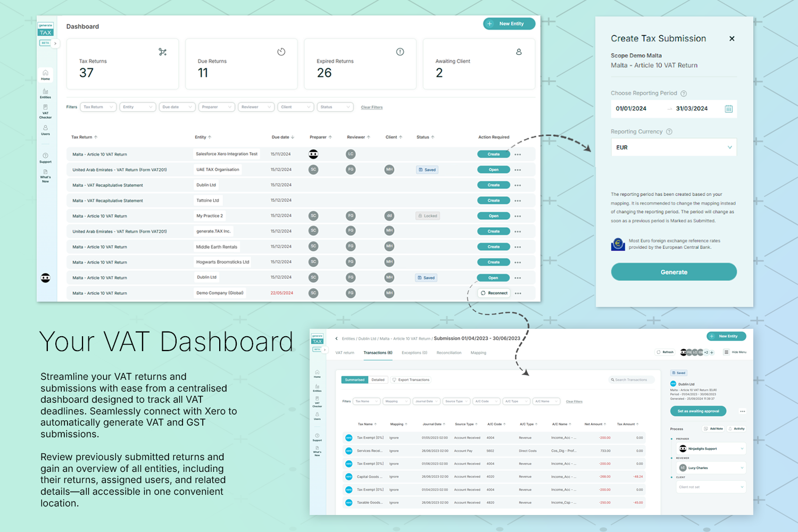Click the help icon beside Reporting Currency

[x=669, y=132]
